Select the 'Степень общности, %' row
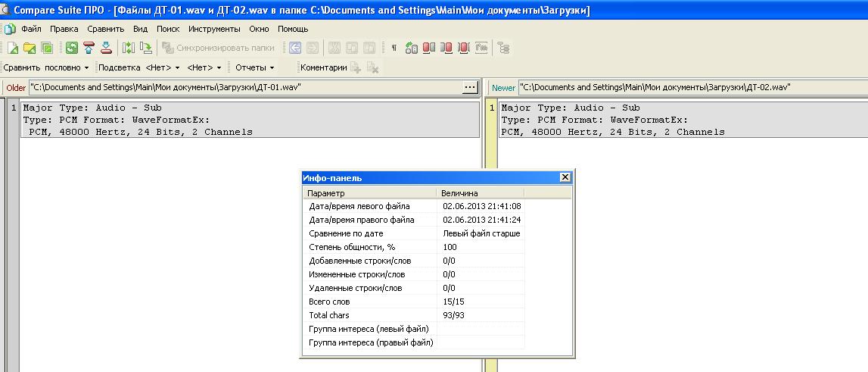Screen dimensions: 868x372 click(x=352, y=247)
